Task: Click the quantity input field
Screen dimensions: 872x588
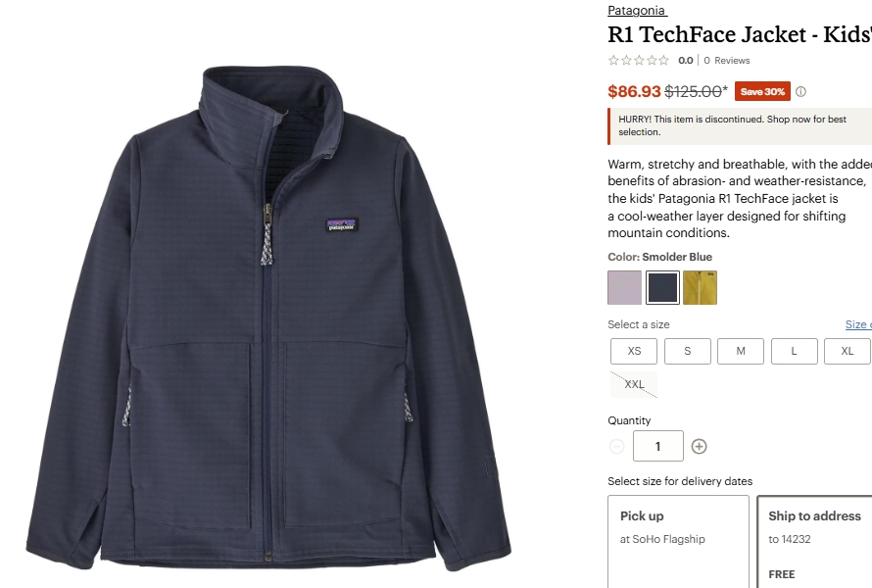Action: (657, 446)
